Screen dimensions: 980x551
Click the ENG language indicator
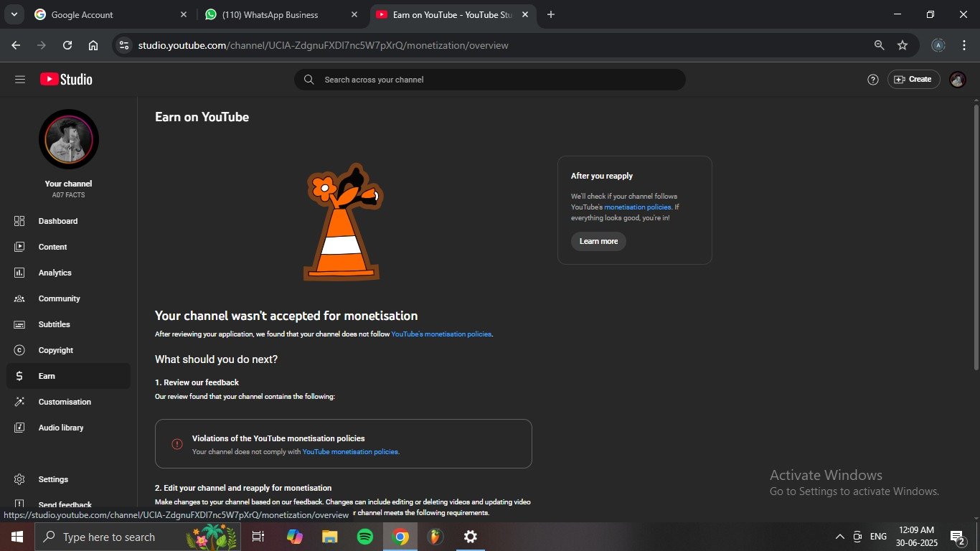[878, 537]
